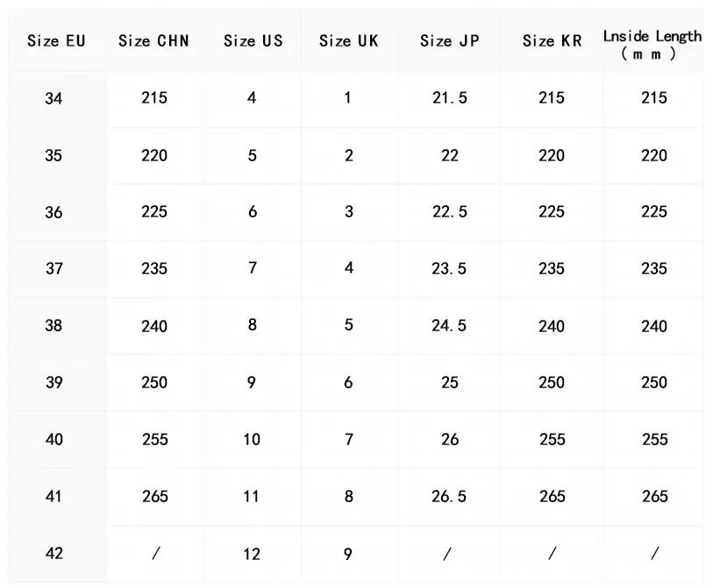Click the Size KR column header
The height and width of the screenshot is (588, 713).
point(552,41)
